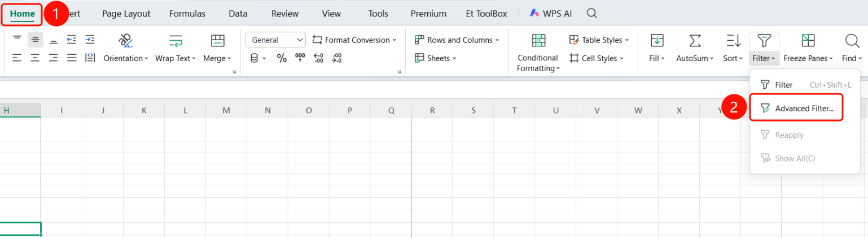Choose Filter from the dropdown menu
This screenshot has height=238, width=868.
(x=805, y=85)
